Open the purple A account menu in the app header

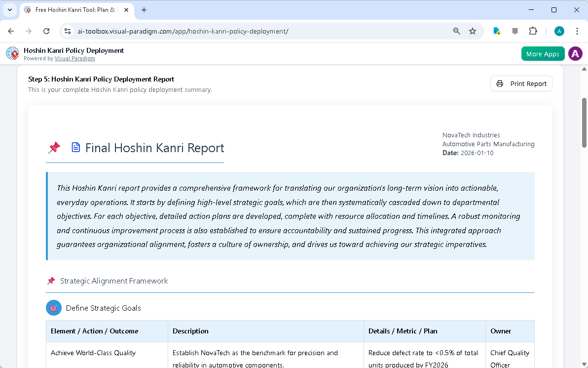[575, 53]
